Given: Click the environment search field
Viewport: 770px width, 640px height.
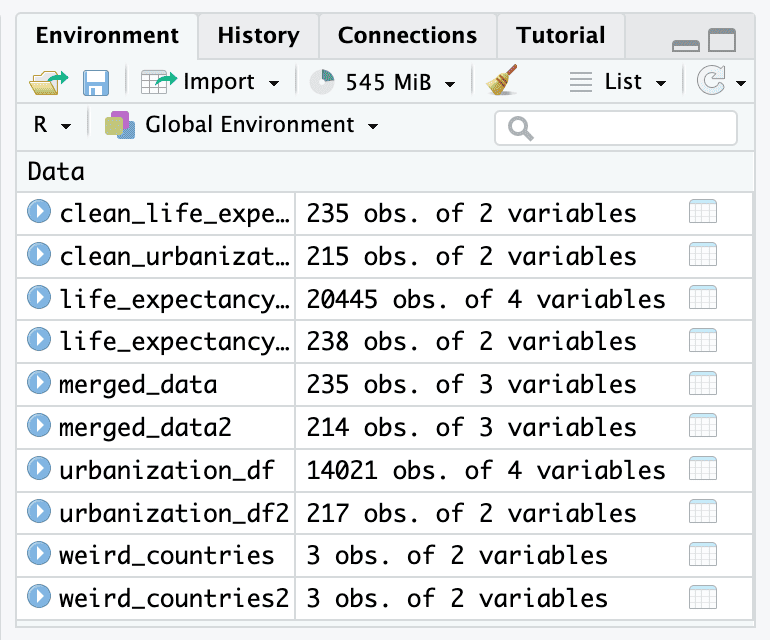Looking at the screenshot, I should pos(616,128).
